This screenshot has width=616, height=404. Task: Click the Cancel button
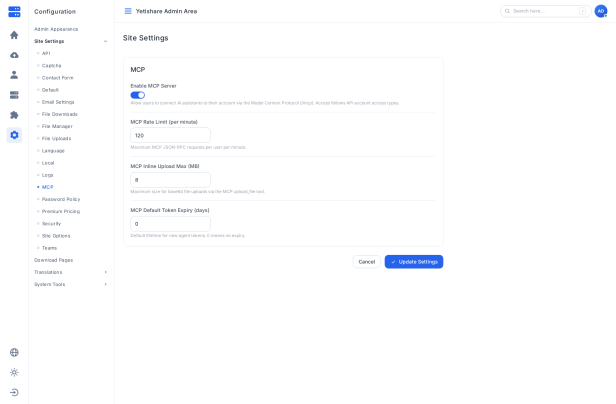(367, 262)
